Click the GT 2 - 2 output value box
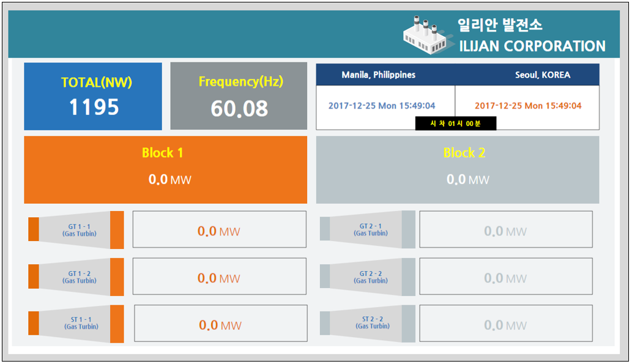This screenshot has width=632, height=364. (x=506, y=277)
